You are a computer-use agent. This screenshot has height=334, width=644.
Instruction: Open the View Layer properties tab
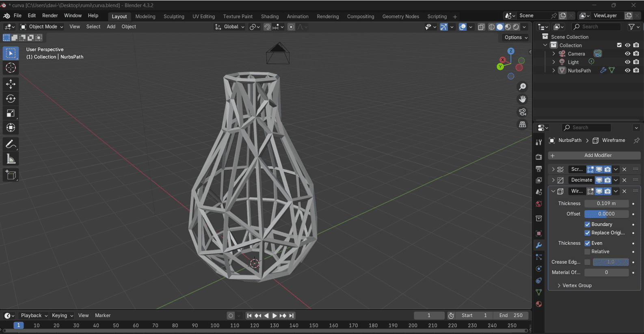[x=539, y=180]
